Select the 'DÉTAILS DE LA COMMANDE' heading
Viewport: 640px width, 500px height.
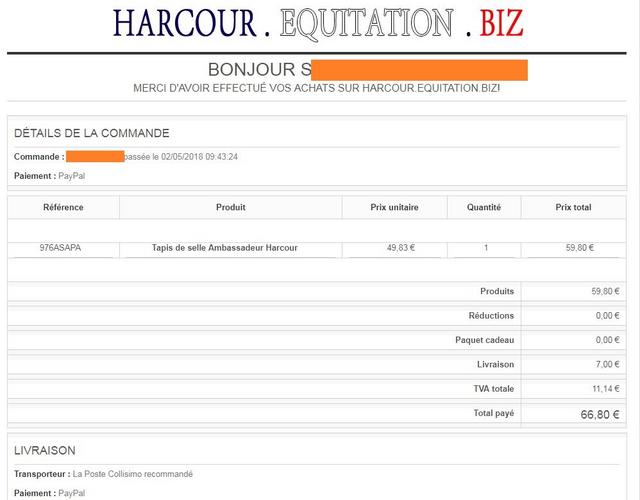pos(91,133)
